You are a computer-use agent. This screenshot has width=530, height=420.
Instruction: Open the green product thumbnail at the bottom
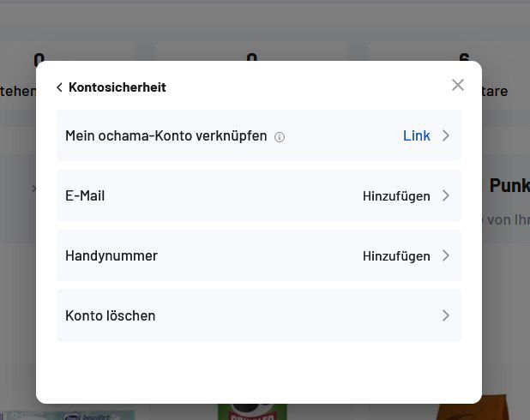251,411
